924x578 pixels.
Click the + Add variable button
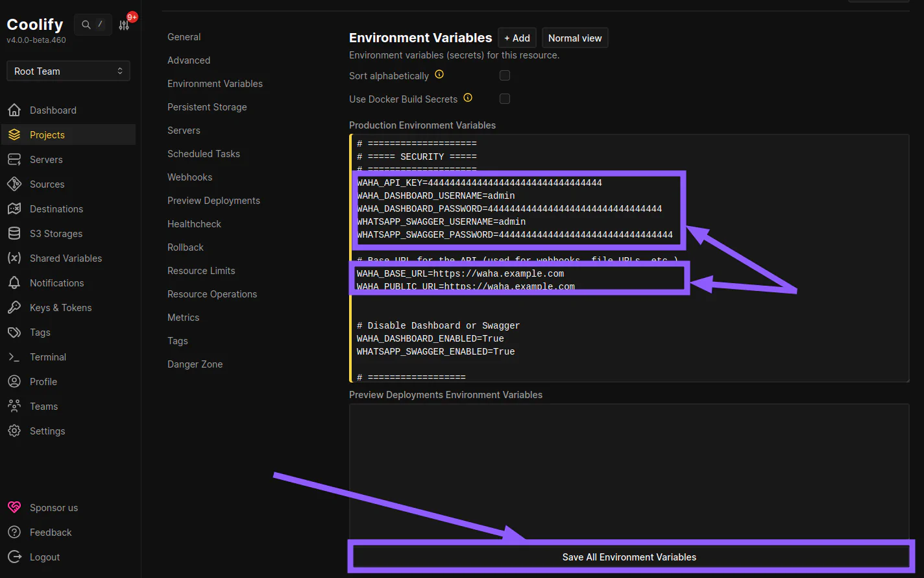click(x=517, y=37)
